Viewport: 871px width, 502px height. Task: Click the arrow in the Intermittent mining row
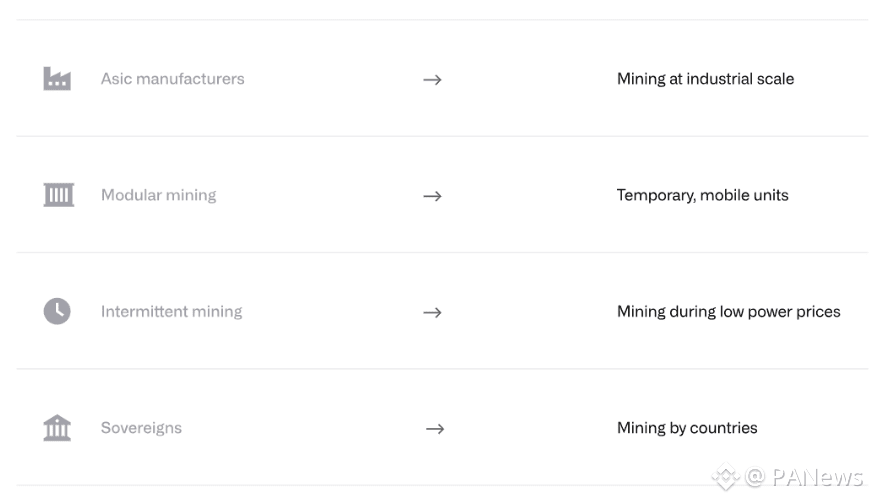(432, 313)
